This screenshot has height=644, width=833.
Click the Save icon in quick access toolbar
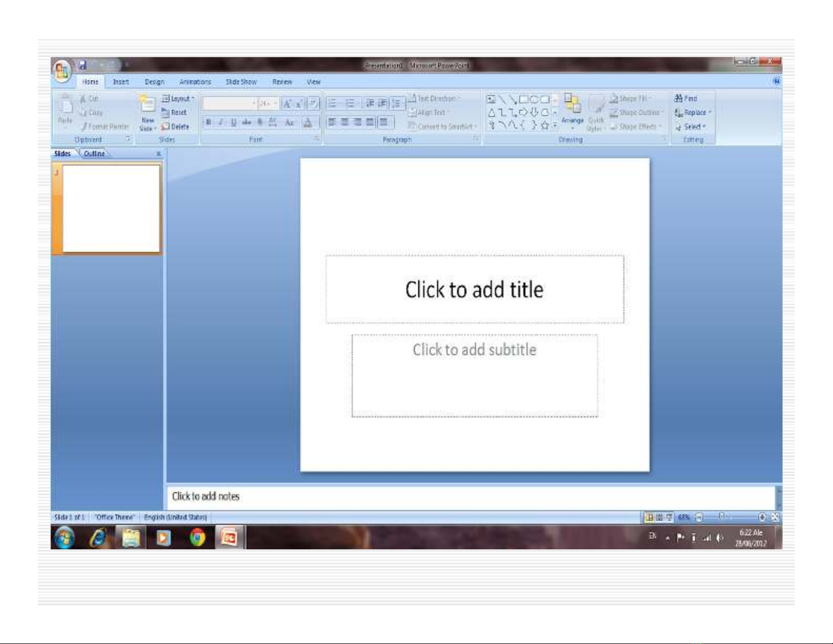coord(83,65)
